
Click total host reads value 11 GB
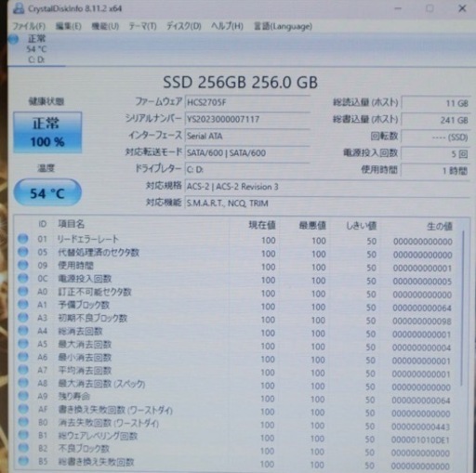click(436, 103)
